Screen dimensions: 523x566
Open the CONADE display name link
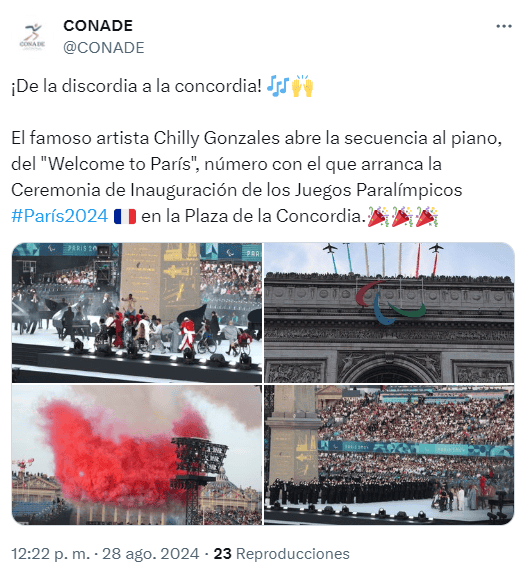click(x=98, y=26)
